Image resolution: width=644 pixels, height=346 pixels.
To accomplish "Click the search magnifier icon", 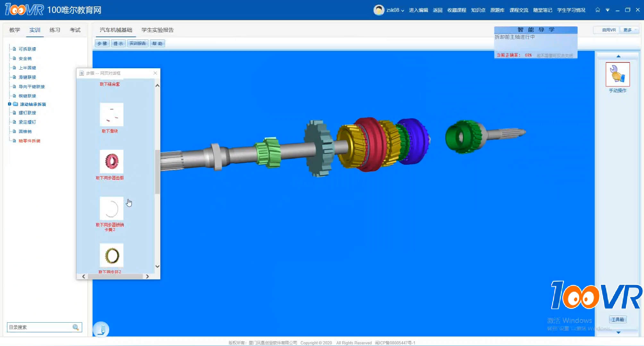I will click(76, 327).
